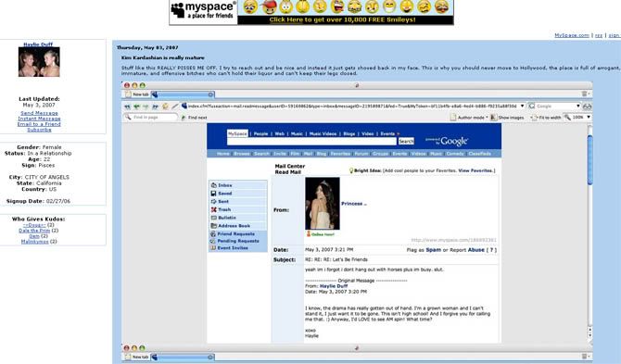Screen dimensions: 621x364
Task: Open the address bar history dropdown arrow
Action: (522, 106)
